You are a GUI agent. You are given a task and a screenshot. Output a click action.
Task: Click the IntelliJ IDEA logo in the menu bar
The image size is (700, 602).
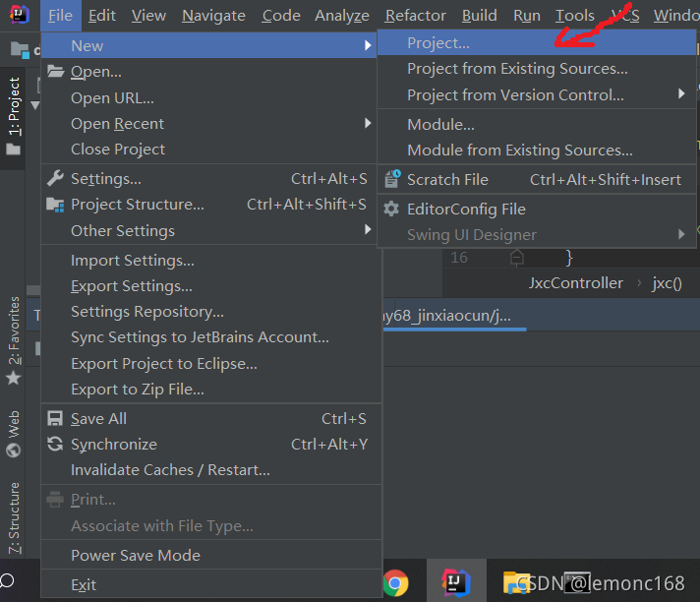click(20, 15)
